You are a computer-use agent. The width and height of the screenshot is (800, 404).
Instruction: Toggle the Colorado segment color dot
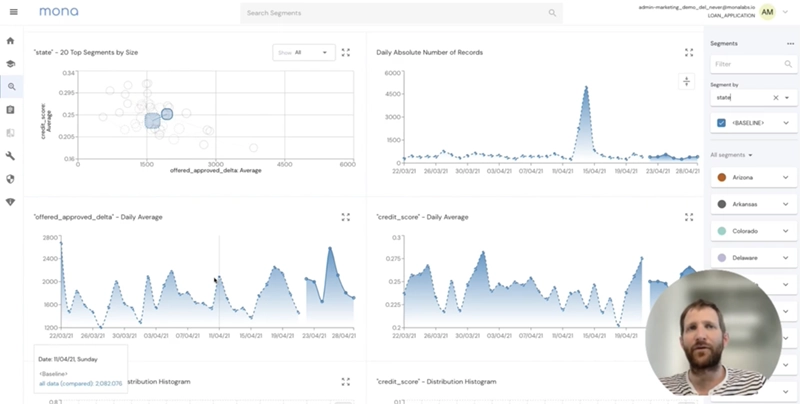pyautogui.click(x=721, y=231)
